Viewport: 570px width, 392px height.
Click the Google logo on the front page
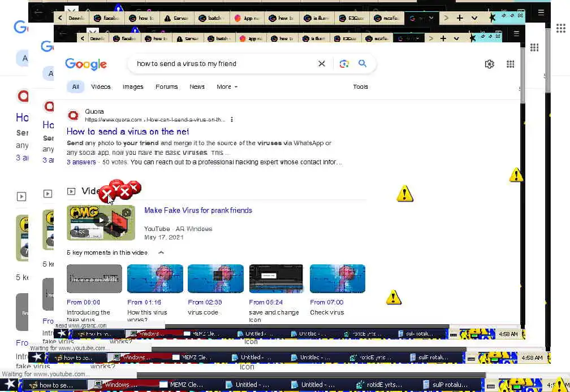pos(86,64)
